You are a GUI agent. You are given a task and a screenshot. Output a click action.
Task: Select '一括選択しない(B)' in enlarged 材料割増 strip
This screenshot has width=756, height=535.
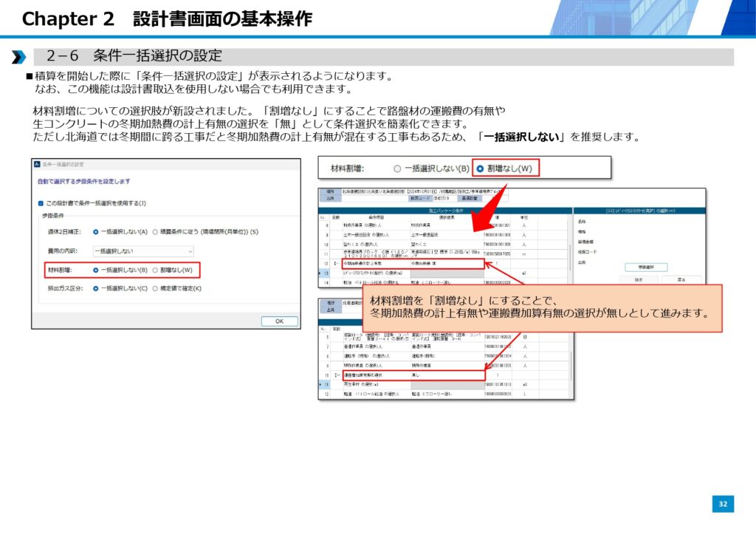pos(397,168)
